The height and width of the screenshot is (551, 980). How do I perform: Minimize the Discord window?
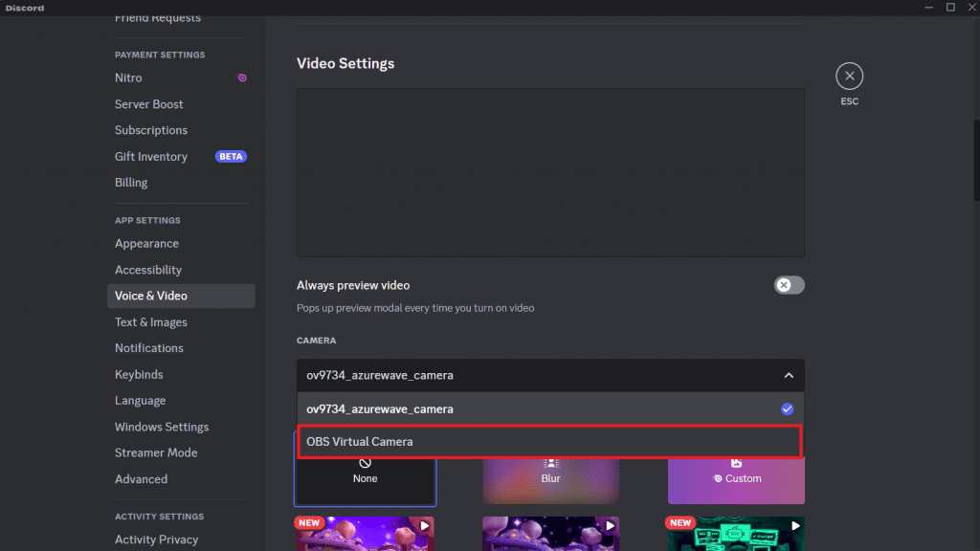pyautogui.click(x=928, y=8)
